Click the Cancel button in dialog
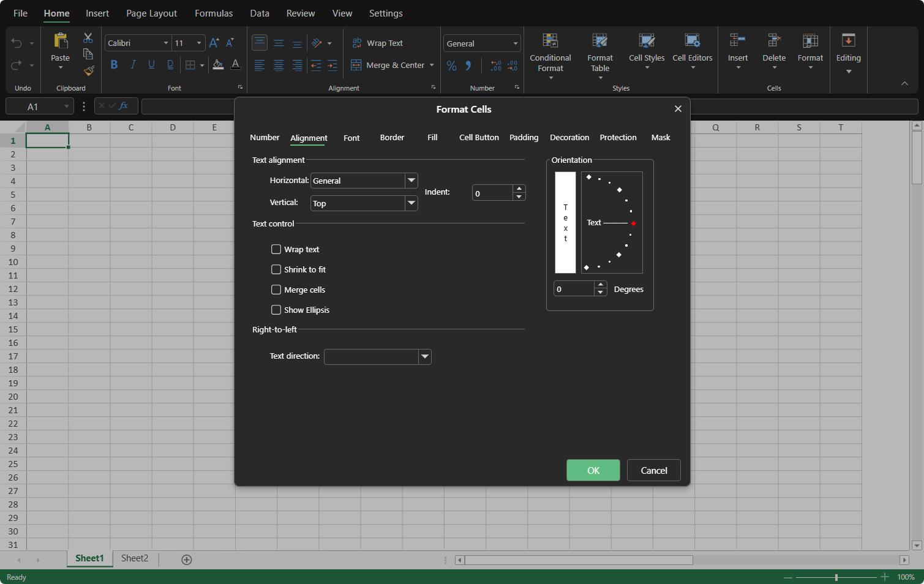924x584 pixels. coord(653,470)
